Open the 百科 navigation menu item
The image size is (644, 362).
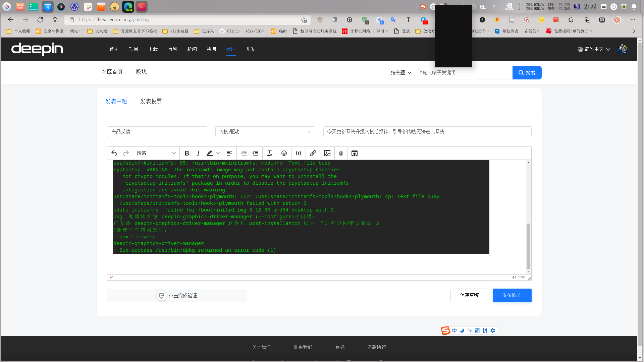172,49
